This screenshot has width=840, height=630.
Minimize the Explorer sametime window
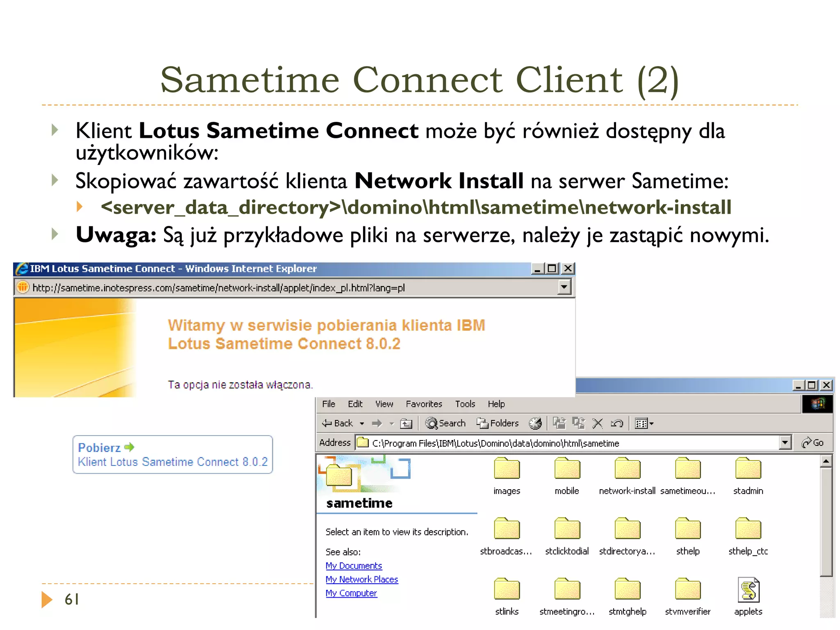tap(798, 385)
